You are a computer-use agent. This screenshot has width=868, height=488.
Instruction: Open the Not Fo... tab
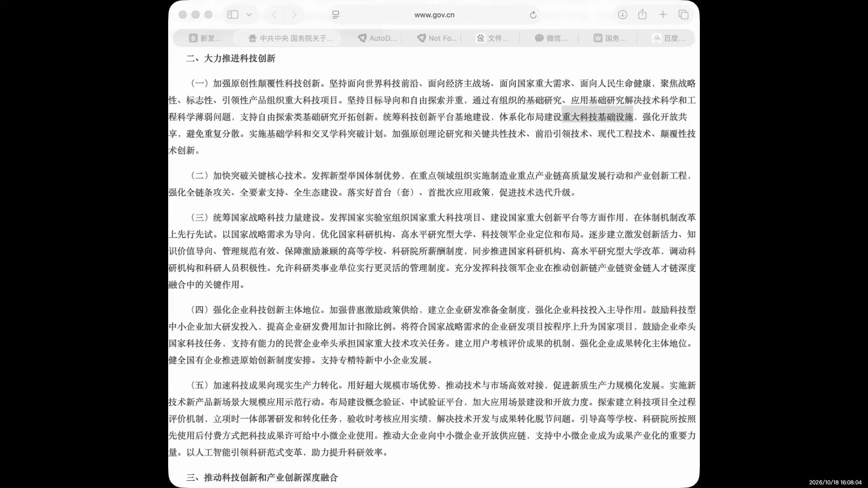pos(437,38)
